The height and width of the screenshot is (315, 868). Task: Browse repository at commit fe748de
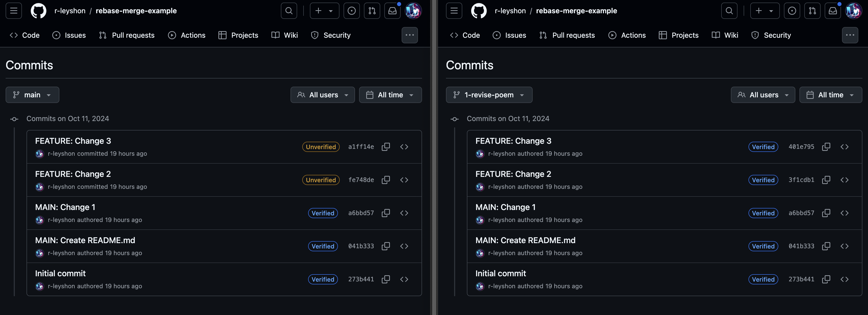[x=404, y=180]
